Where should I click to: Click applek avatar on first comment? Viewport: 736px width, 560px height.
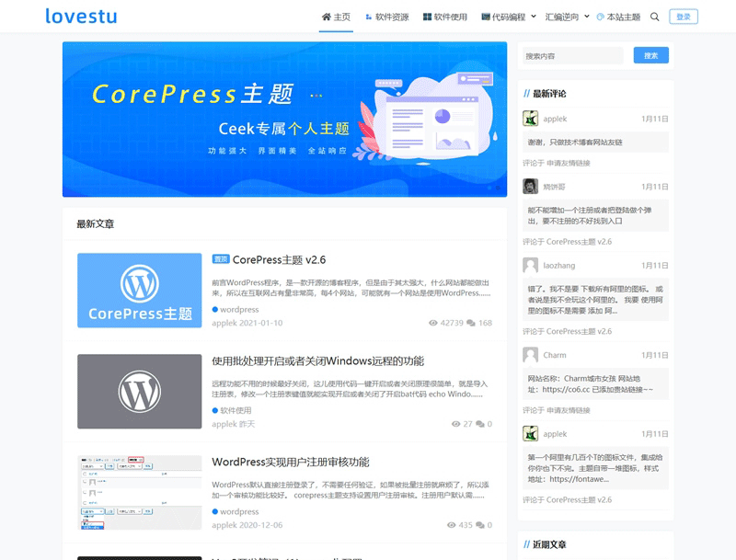531,119
